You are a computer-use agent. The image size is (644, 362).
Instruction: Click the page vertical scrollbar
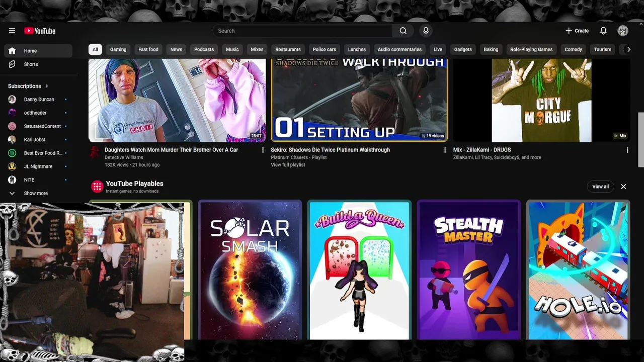(x=641, y=140)
